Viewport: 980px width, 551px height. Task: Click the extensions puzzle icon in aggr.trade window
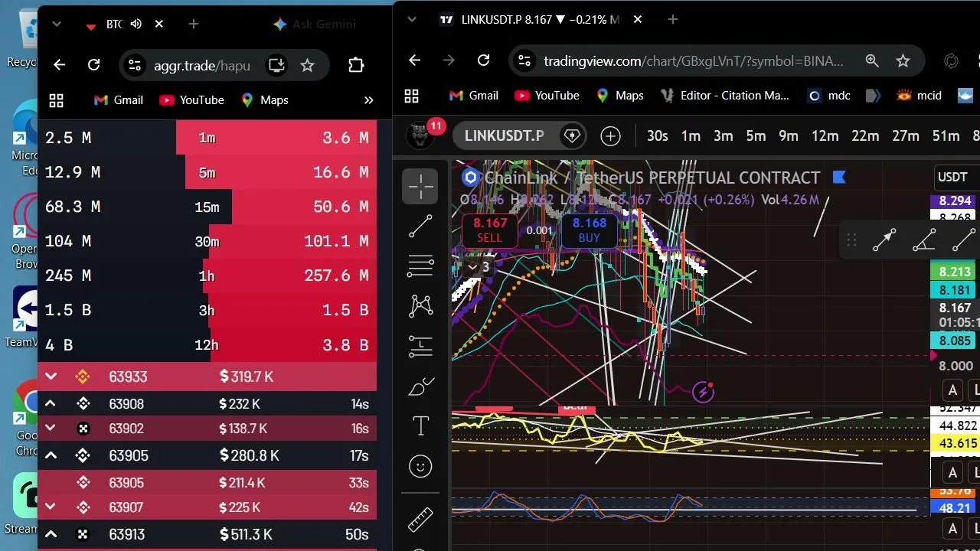pos(356,65)
